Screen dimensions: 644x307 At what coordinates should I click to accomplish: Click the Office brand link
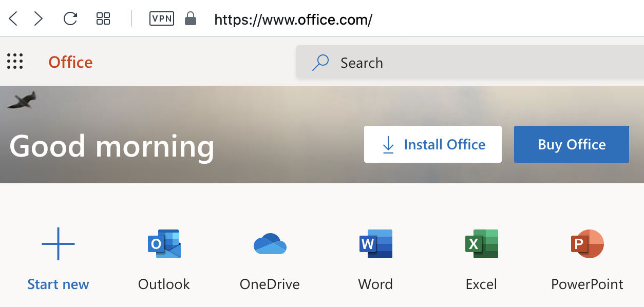click(x=70, y=62)
